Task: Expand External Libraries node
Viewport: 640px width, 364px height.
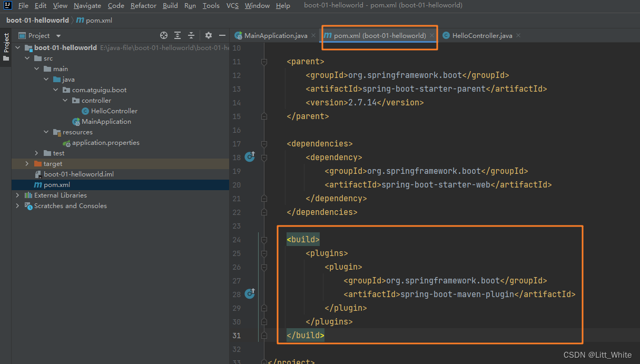Action: click(18, 195)
